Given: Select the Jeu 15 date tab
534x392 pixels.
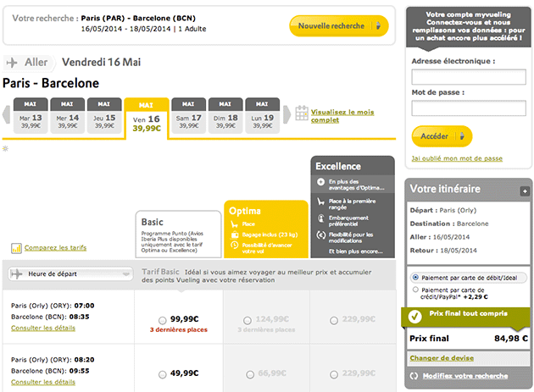Looking at the screenshot, I should (104, 116).
